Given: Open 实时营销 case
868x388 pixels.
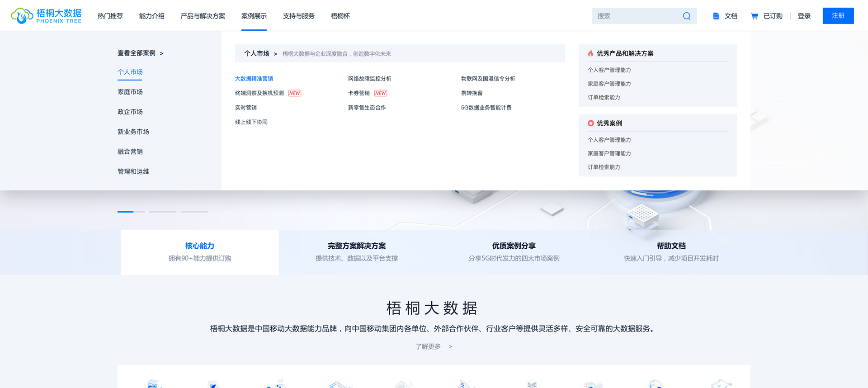Looking at the screenshot, I should pos(246,108).
